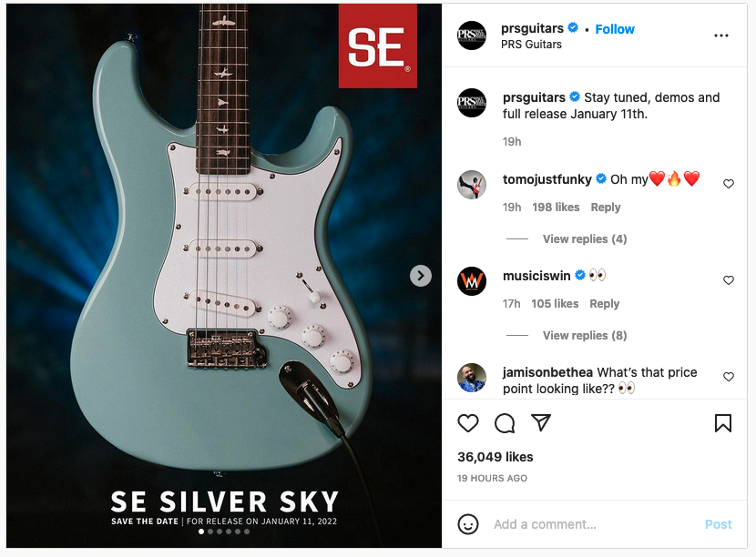This screenshot has width=756, height=557.
Task: Like tomojustfunky's comment heart
Action: coord(729,184)
